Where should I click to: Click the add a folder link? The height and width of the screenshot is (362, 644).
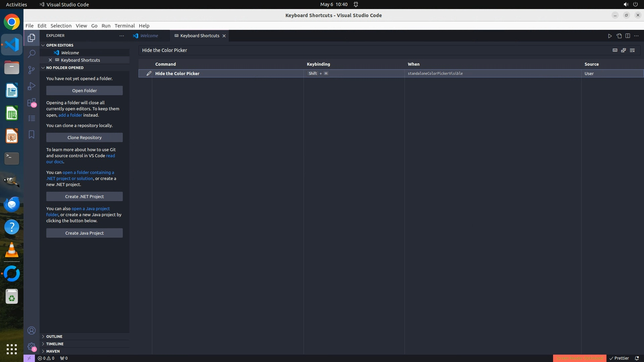click(x=70, y=115)
